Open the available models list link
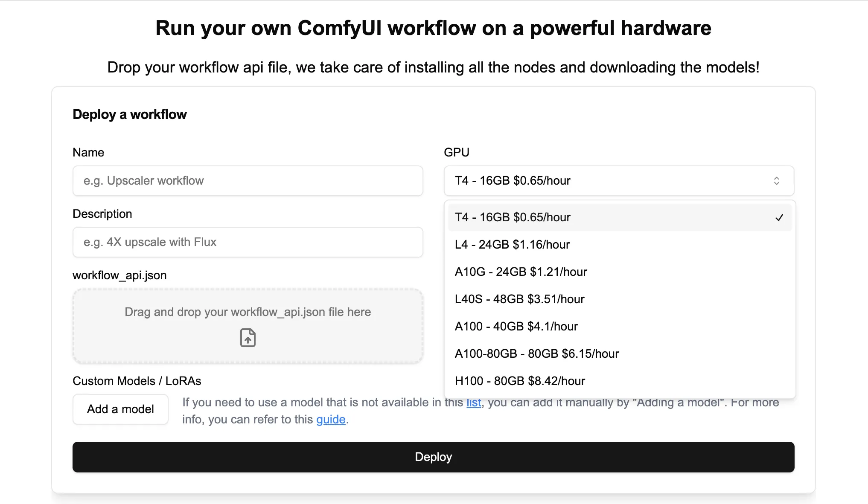 point(474,403)
